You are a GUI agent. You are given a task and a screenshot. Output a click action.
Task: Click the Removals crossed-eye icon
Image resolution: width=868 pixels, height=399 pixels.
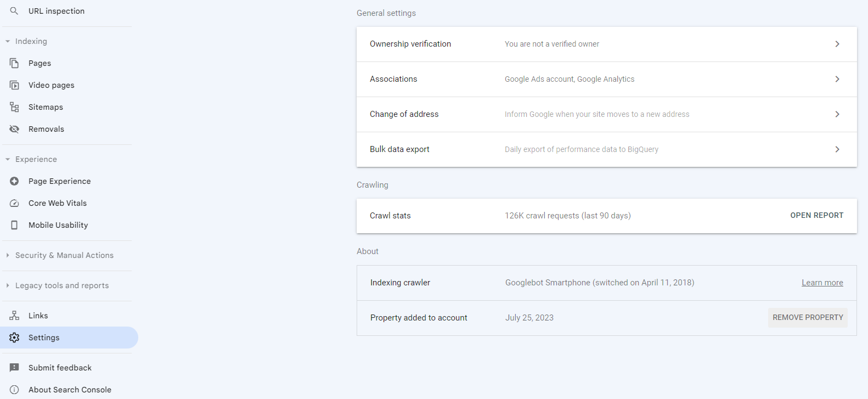coord(14,129)
